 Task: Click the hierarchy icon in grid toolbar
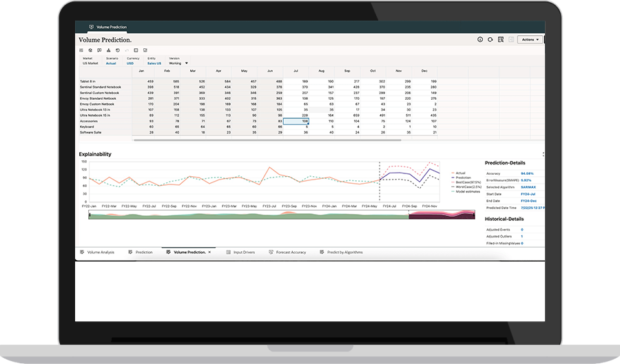pos(108,50)
